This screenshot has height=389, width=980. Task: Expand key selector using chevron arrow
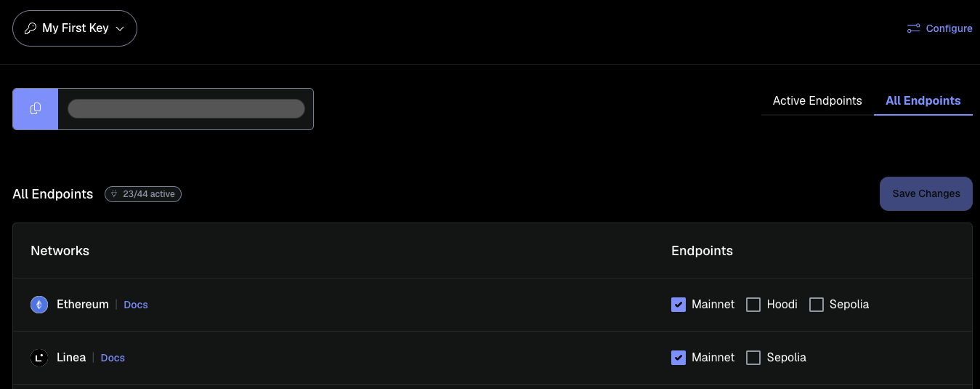tap(121, 28)
